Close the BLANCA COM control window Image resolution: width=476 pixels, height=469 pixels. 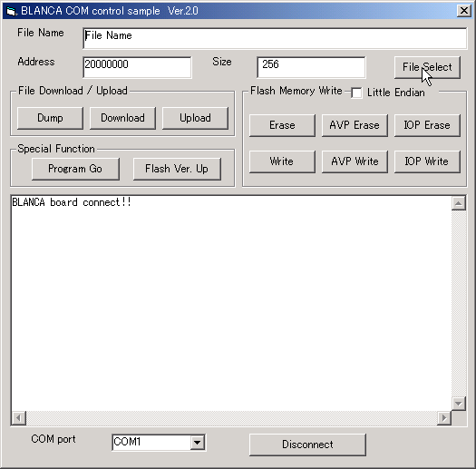tap(464, 11)
